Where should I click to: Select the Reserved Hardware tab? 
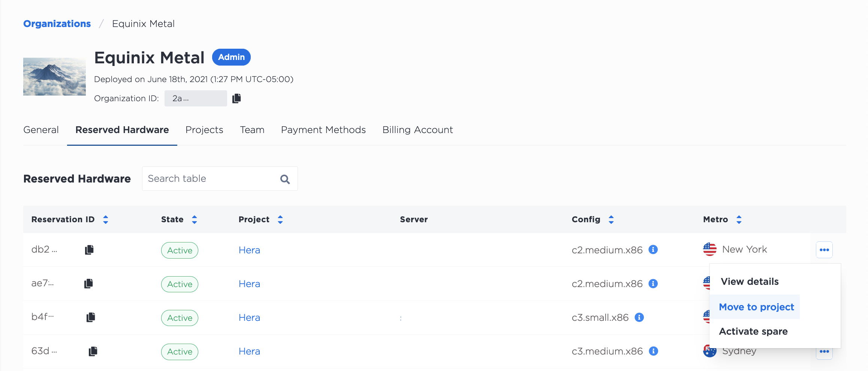click(x=122, y=130)
